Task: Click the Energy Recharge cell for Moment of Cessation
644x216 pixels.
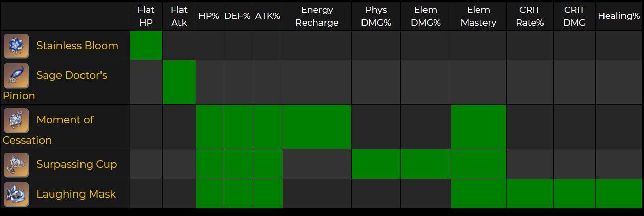Action: pos(317,127)
